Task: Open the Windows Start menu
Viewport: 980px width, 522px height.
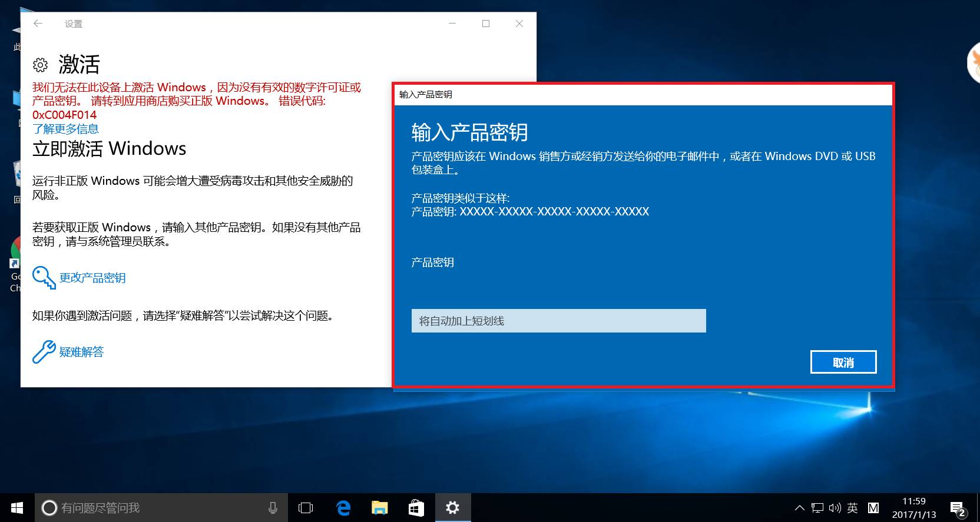Action: coord(17,507)
